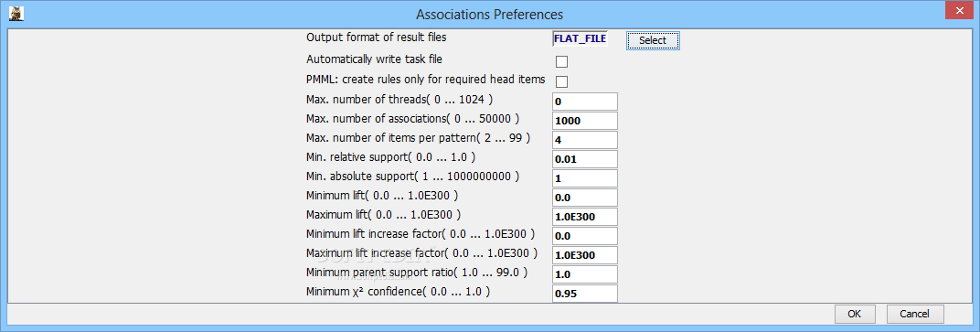Click the 'Minimum χ² confidence' label
Image resolution: width=980 pixels, height=332 pixels.
click(399, 292)
